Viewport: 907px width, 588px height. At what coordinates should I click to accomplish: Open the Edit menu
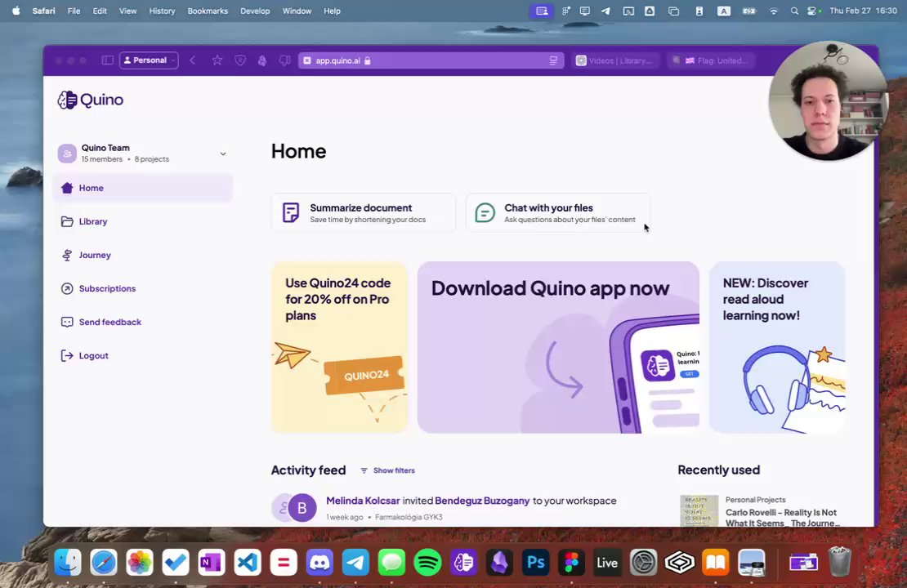tap(100, 11)
